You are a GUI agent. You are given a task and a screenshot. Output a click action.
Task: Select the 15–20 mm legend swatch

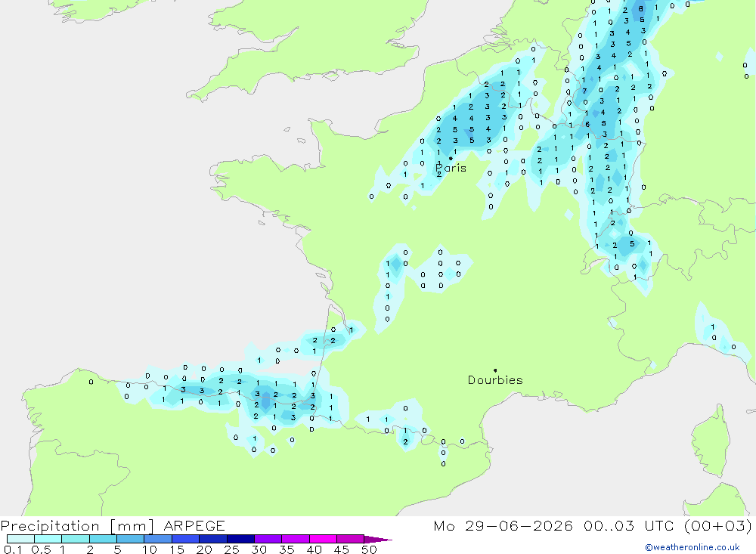pos(185,539)
